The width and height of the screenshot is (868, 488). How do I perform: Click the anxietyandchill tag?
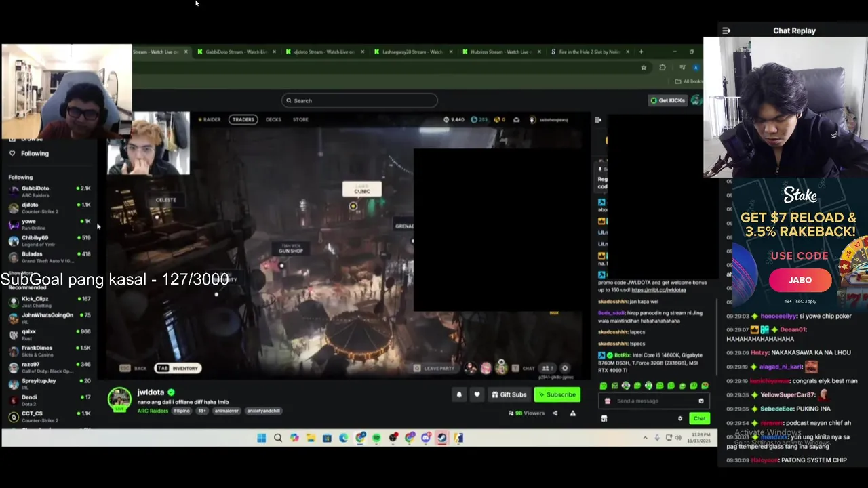click(x=263, y=411)
